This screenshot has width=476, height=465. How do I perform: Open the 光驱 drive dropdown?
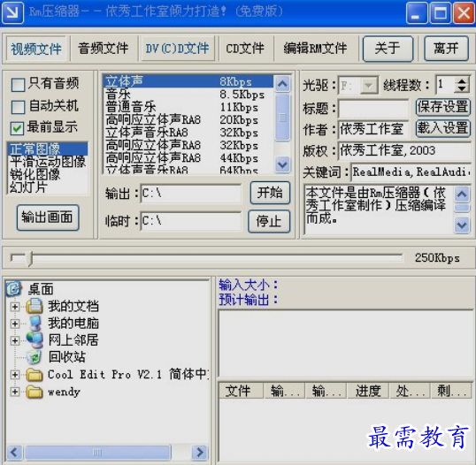369,86
